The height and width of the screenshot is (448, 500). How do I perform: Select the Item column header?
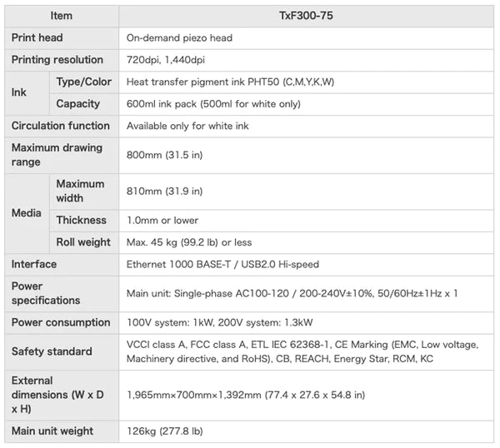coord(62,16)
